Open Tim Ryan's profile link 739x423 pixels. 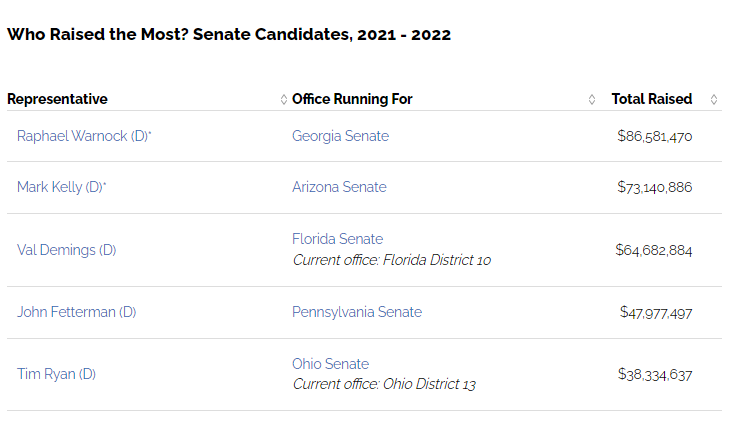(x=56, y=374)
